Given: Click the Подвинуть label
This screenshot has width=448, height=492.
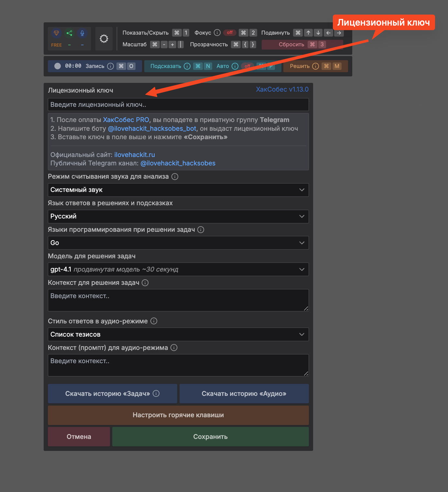Looking at the screenshot, I should tap(276, 33).
